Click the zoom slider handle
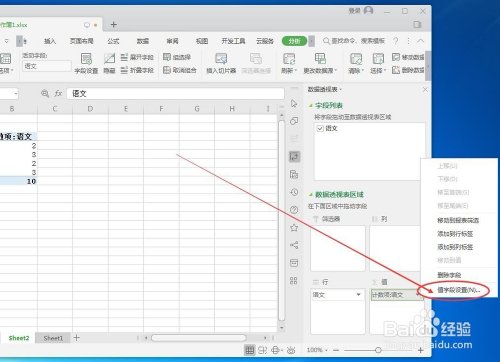 coord(378,350)
